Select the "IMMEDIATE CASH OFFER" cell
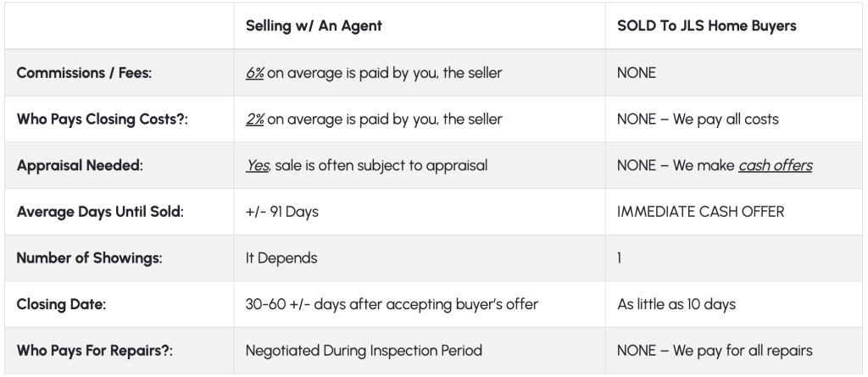Viewport: 868px width, 377px height. [701, 212]
